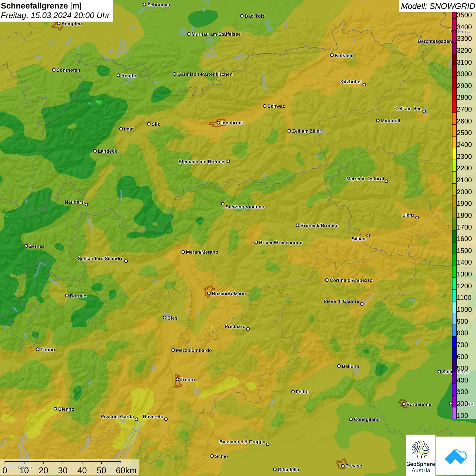The width and height of the screenshot is (476, 476).
Task: Click the Bruneck/Brunico label
Action: (319, 225)
